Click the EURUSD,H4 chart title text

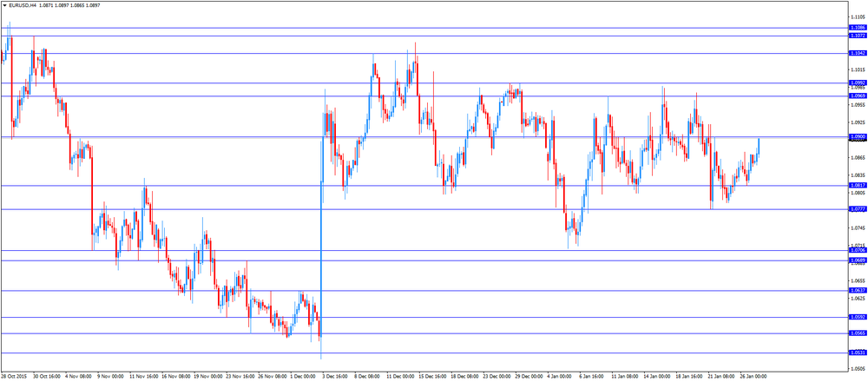point(21,4)
